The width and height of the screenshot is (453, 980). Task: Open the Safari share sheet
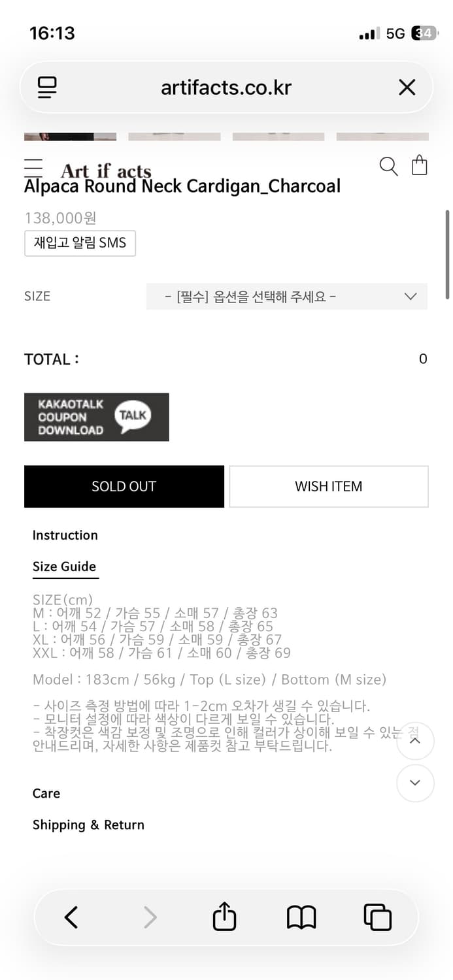pyautogui.click(x=224, y=917)
